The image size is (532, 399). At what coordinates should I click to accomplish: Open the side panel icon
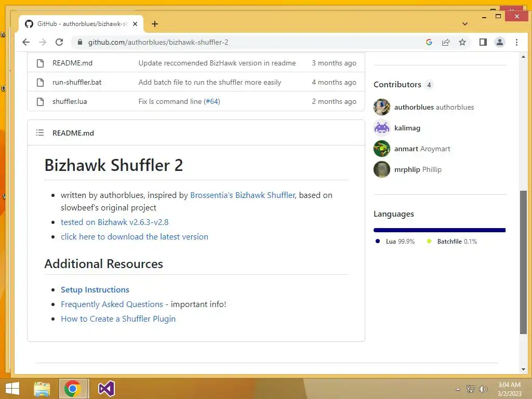(483, 42)
